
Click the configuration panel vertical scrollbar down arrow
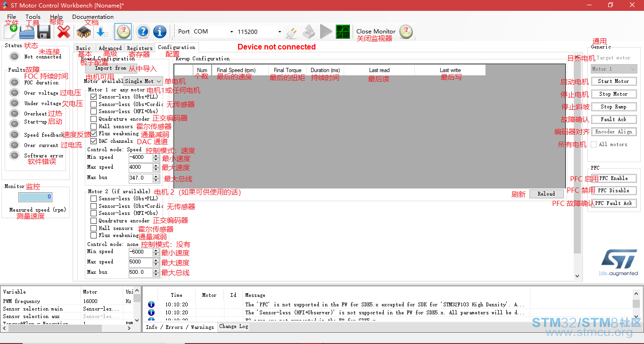pos(578,276)
